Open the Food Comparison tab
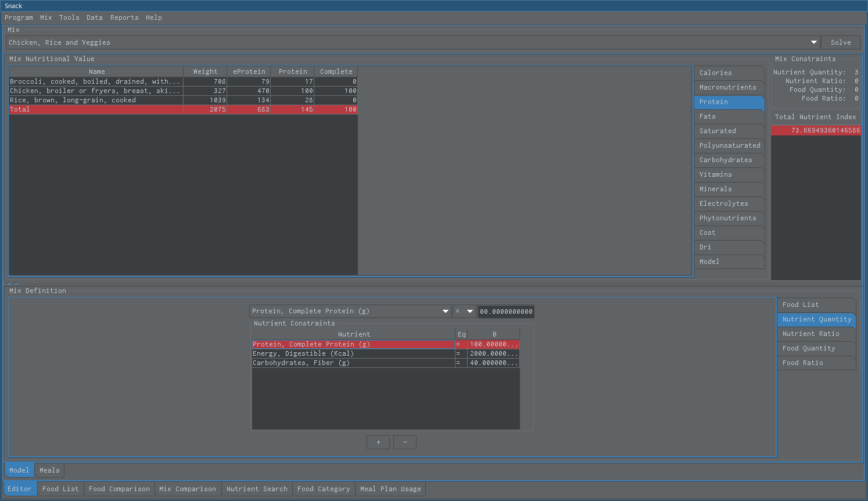The width and height of the screenshot is (868, 501). point(119,489)
